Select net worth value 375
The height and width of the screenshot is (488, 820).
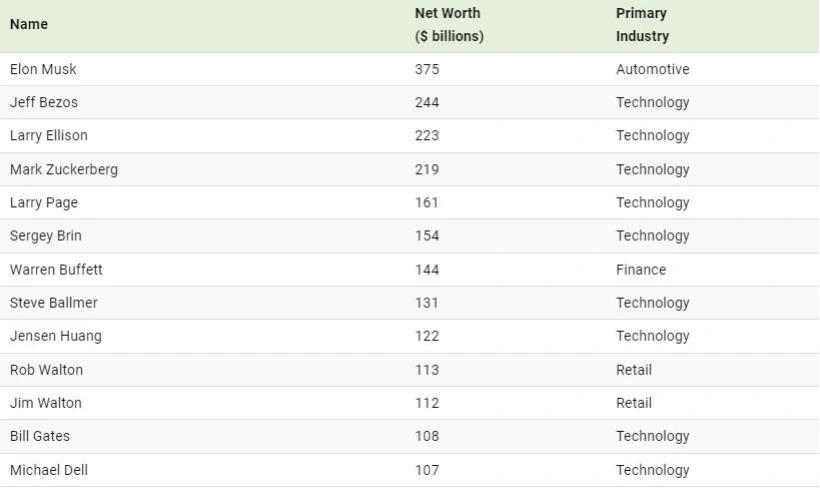pos(427,69)
